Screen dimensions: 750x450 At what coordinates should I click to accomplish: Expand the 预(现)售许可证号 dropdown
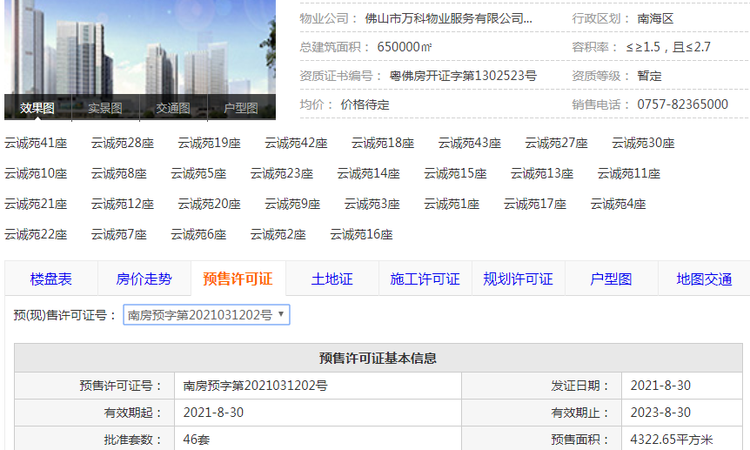206,315
